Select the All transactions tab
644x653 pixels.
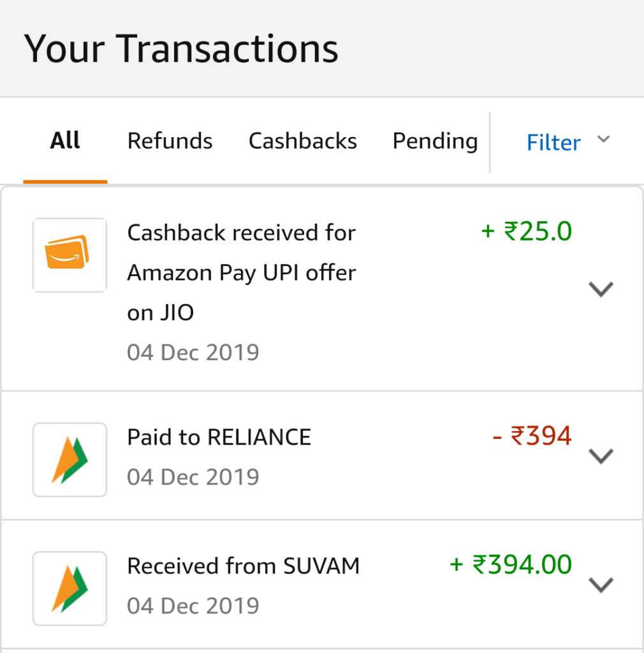65,141
